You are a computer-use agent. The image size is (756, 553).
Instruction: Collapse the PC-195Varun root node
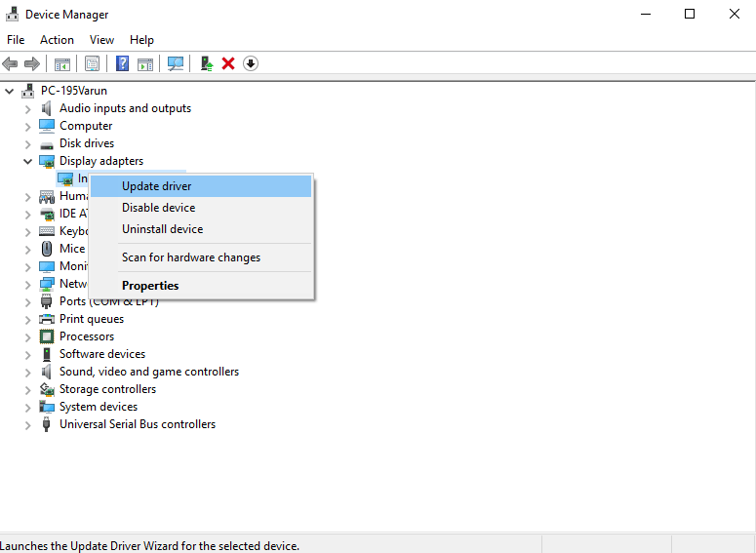(x=10, y=91)
